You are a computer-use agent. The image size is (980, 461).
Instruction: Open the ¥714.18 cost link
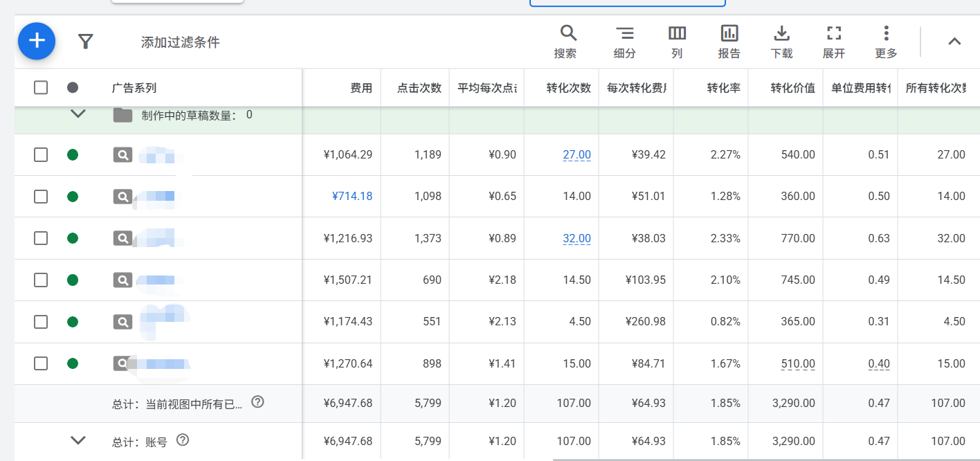coord(352,197)
